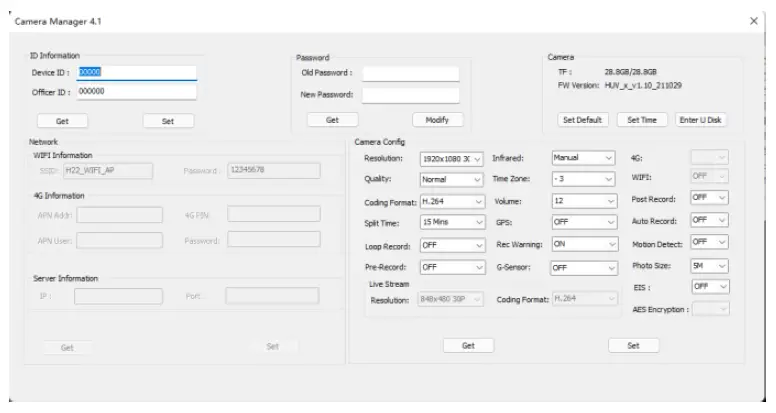Open the Split Time dropdown
Screen dimensions: 776x413
(x=452, y=221)
